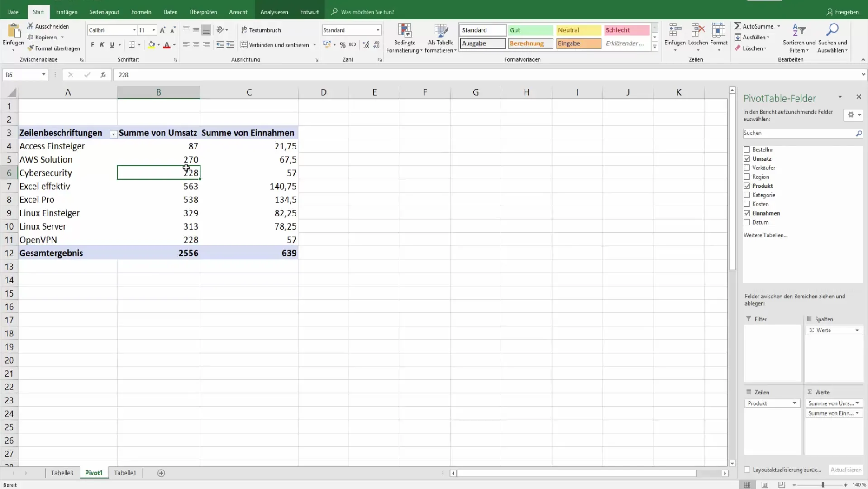This screenshot has height=489, width=868.
Task: Increase font size icon
Action: click(163, 30)
